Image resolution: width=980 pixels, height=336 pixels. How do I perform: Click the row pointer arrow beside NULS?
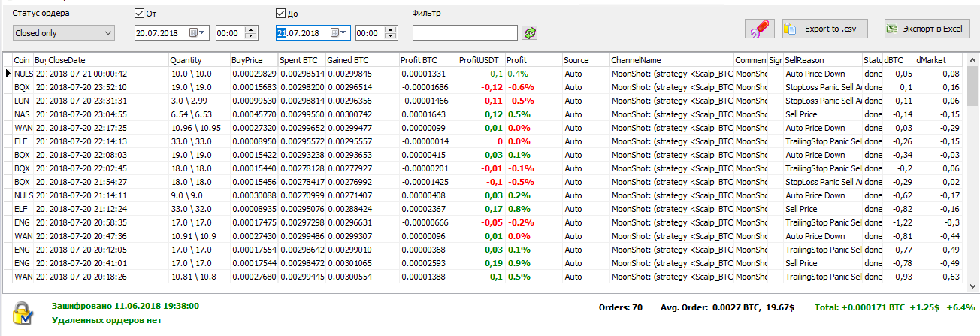(x=8, y=74)
